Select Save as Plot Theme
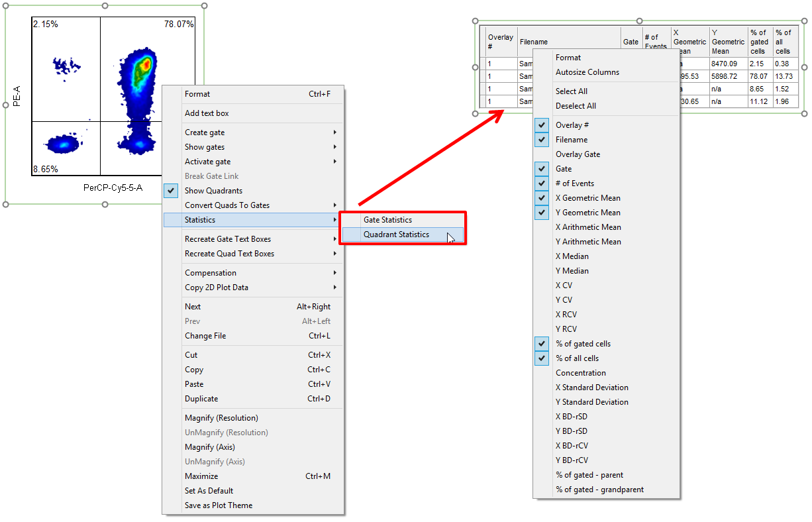 pos(219,505)
